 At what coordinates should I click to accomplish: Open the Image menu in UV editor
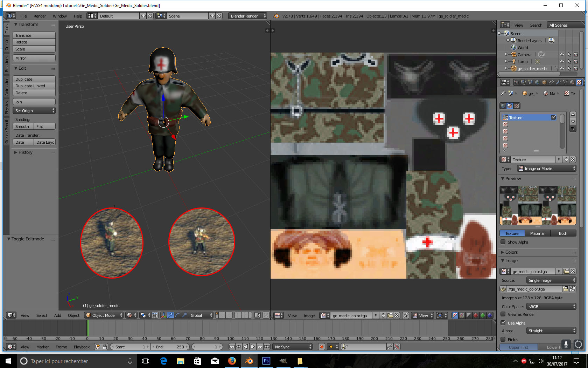(309, 315)
